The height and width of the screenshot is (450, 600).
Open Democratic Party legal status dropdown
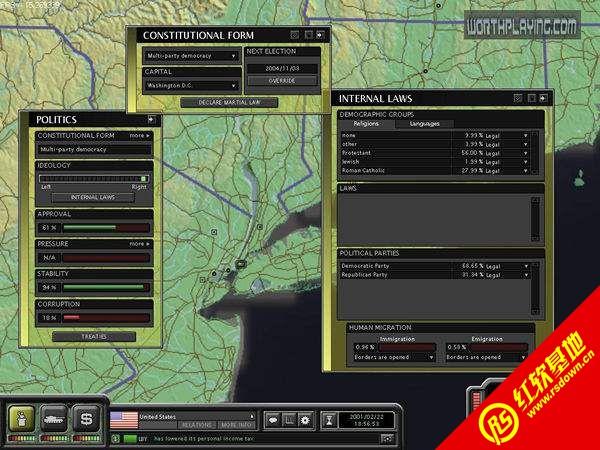point(527,266)
